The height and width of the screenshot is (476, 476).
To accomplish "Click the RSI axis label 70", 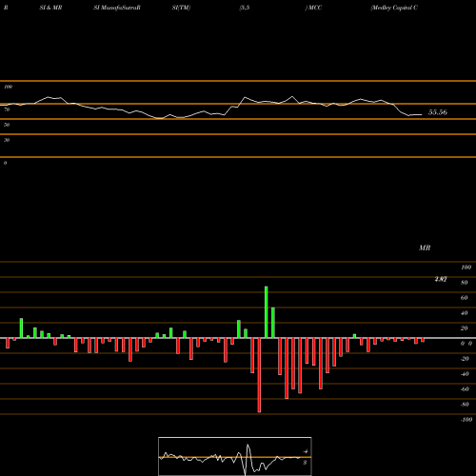I will [7, 109].
